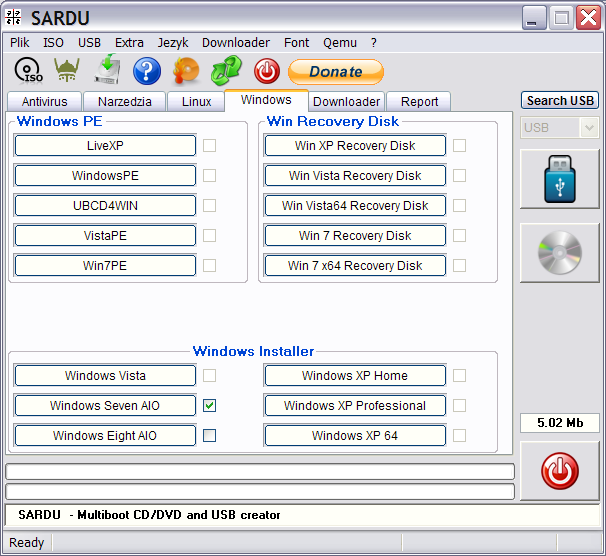Click Win Vista Recovery Disk button
This screenshot has width=606, height=556.
[x=355, y=175]
